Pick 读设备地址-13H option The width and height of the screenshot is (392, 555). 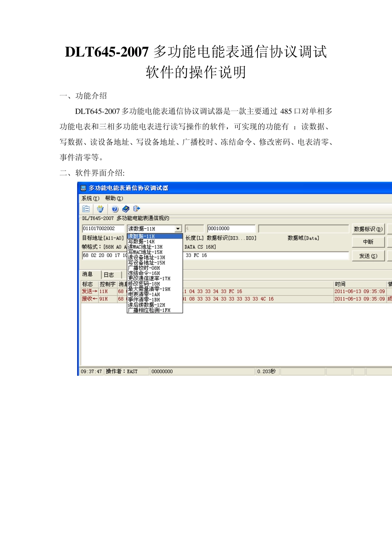point(155,257)
